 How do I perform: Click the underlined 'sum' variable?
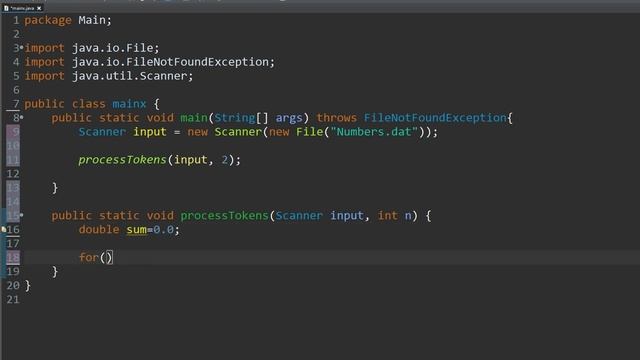click(x=136, y=229)
